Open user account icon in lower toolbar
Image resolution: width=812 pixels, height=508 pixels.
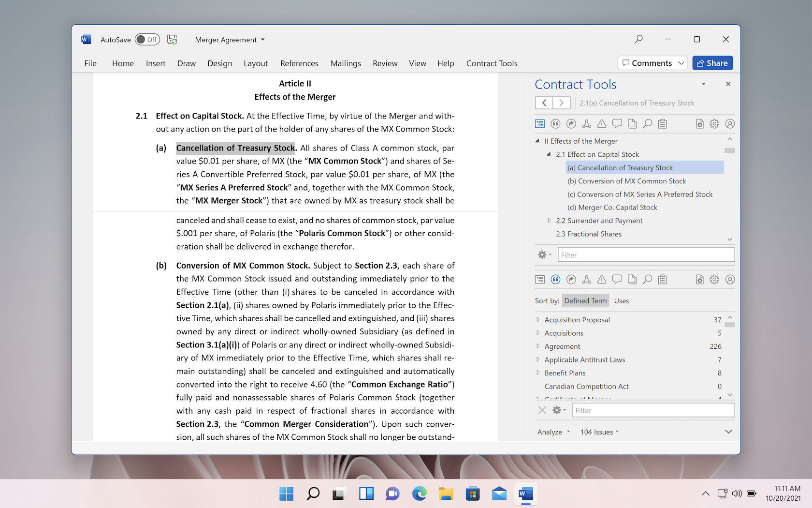[730, 279]
